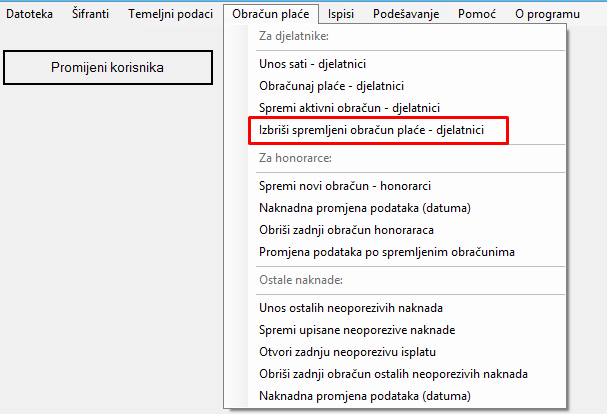Open the Podešavanje menu
The height and width of the screenshot is (414, 607).
tap(407, 15)
